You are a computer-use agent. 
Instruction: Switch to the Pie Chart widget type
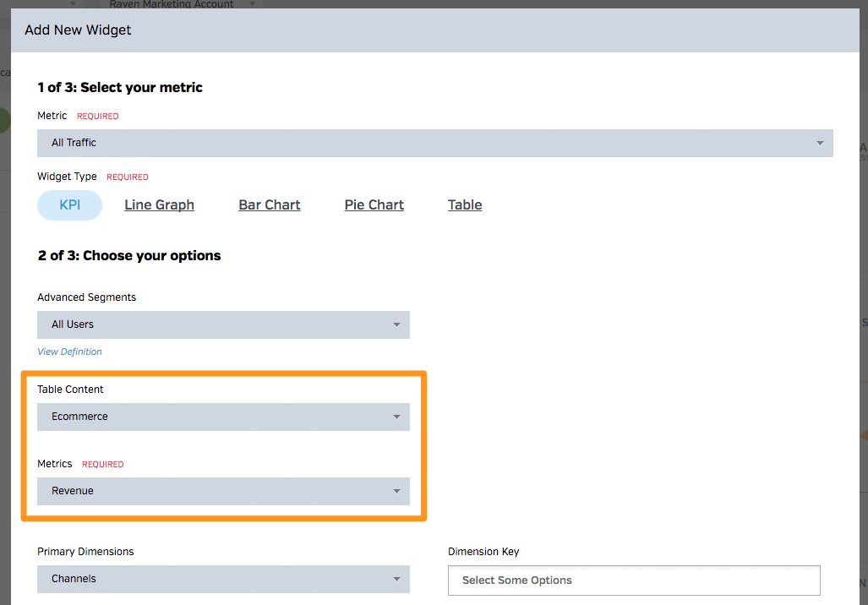(374, 205)
